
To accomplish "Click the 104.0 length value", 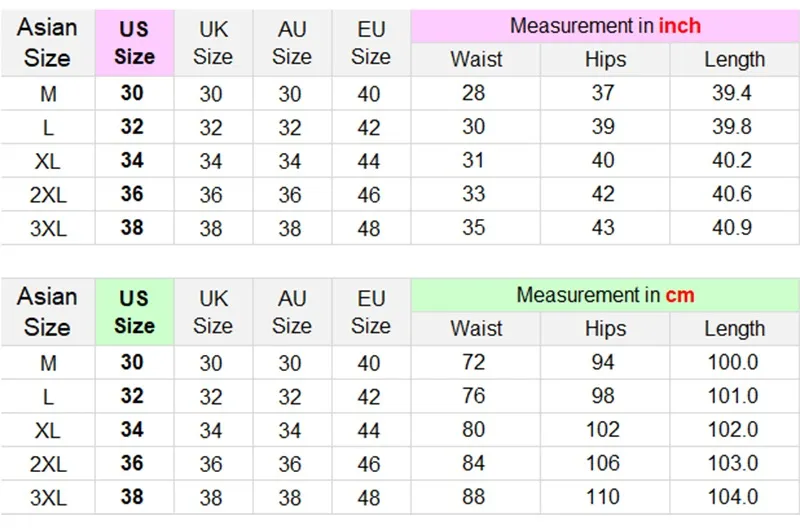I will pos(733,497).
